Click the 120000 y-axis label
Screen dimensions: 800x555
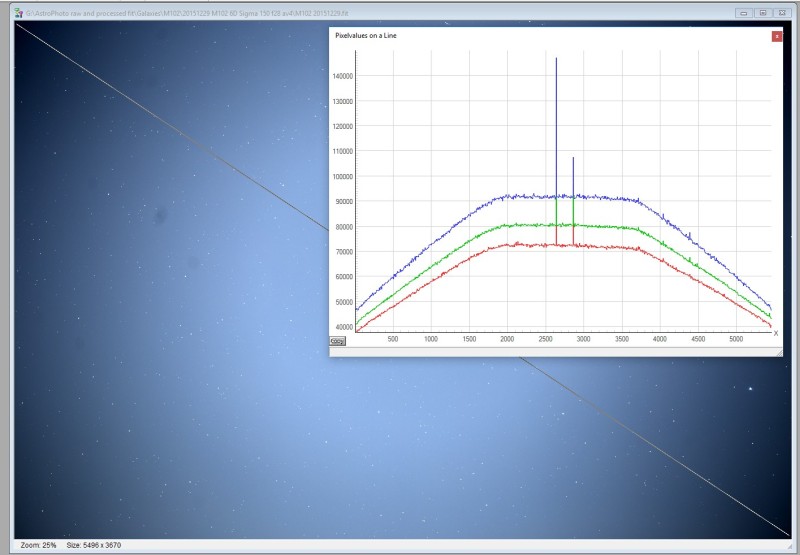click(343, 127)
